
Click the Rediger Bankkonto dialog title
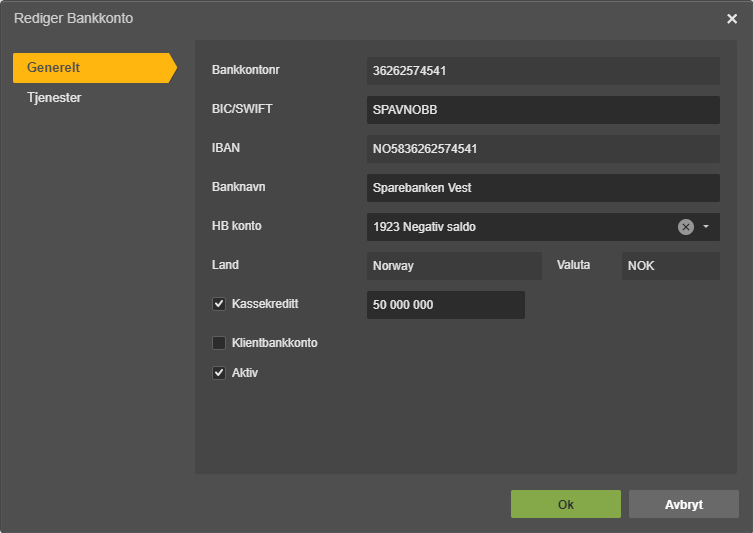[x=73, y=19]
